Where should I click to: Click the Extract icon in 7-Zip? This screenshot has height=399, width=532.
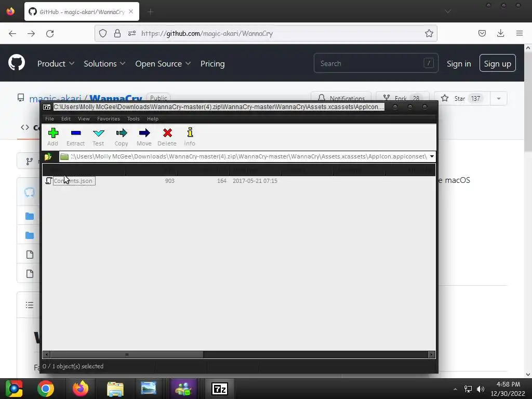(x=75, y=137)
